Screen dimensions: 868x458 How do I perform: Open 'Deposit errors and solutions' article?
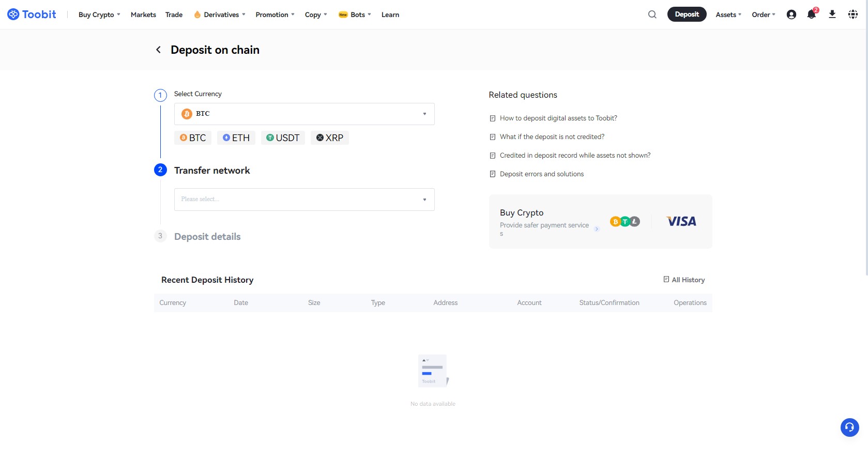(x=542, y=174)
